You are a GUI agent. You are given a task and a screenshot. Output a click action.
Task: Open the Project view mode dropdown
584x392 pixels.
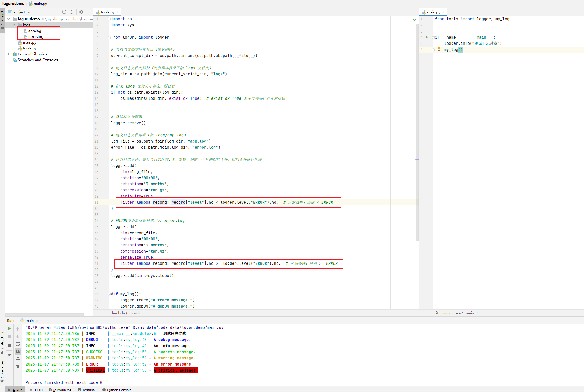[28, 12]
